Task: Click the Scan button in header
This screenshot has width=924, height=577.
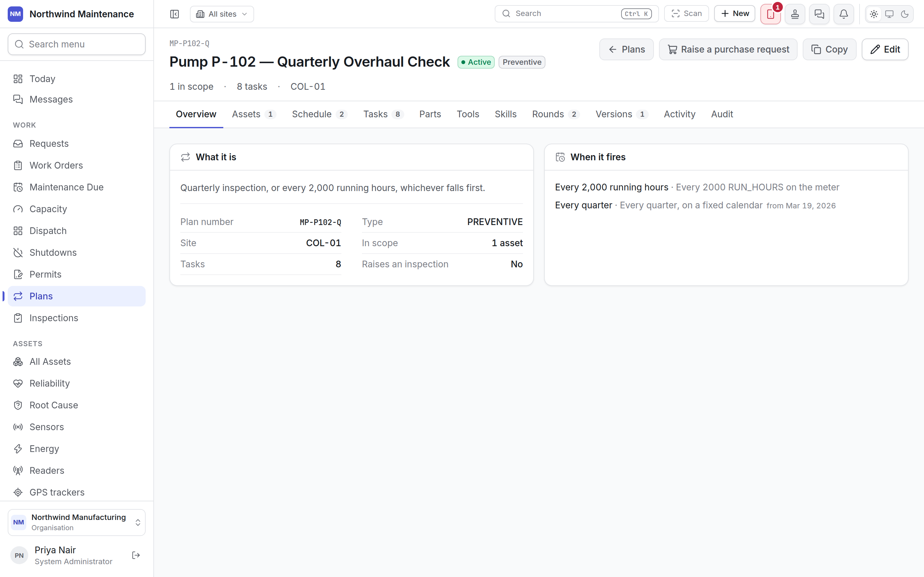Action: 686,14
